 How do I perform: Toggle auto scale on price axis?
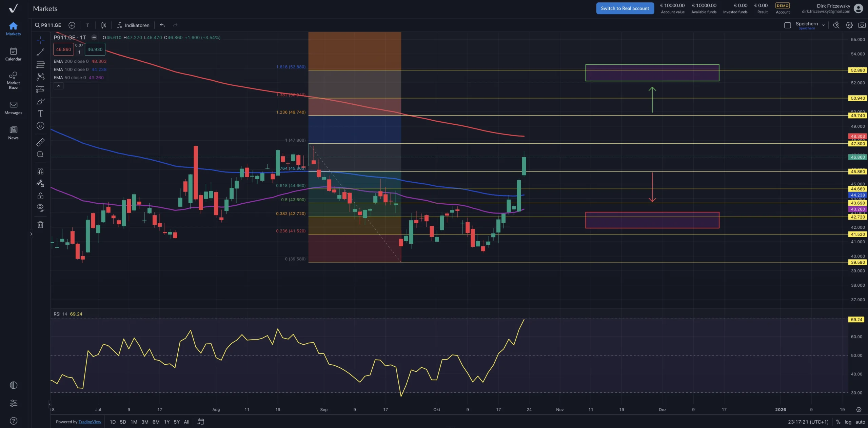pyautogui.click(x=860, y=422)
